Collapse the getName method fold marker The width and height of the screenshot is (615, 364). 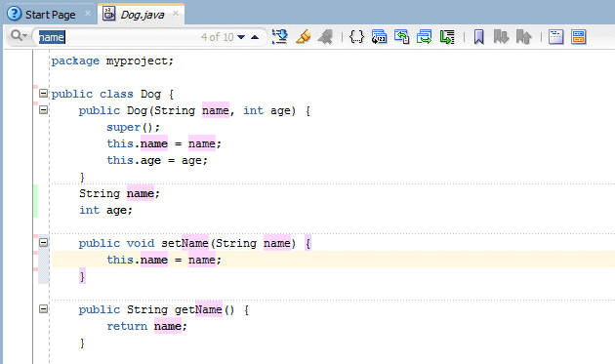pos(44,309)
